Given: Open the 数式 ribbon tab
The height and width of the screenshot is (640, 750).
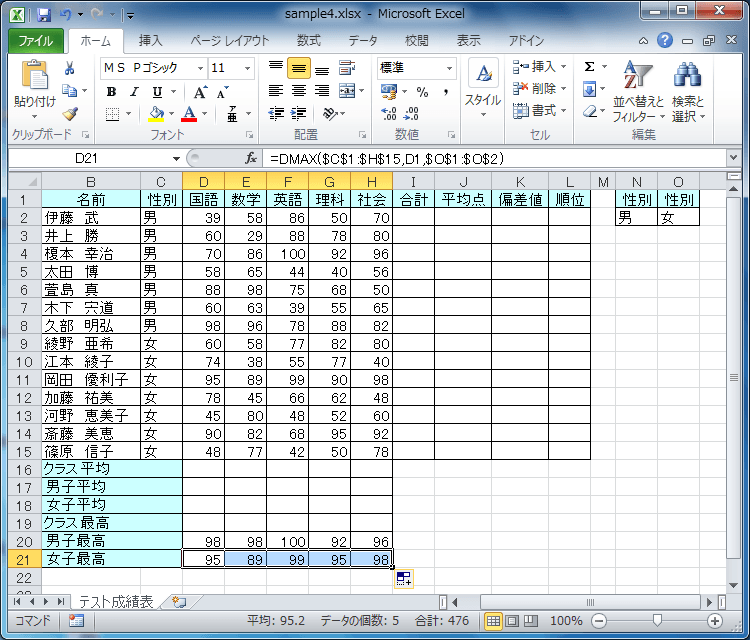Looking at the screenshot, I should point(309,41).
